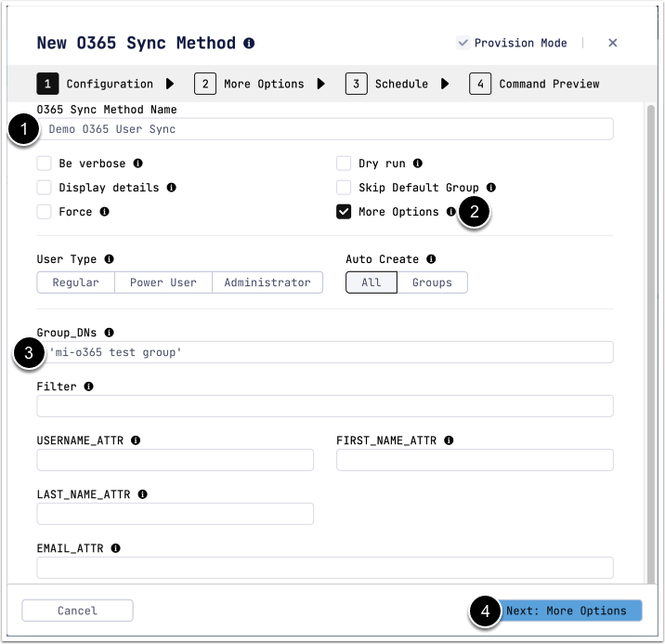Image resolution: width=665 pixels, height=644 pixels.
Task: Click info icon next to New O365 Sync Method title
Action: (249, 44)
